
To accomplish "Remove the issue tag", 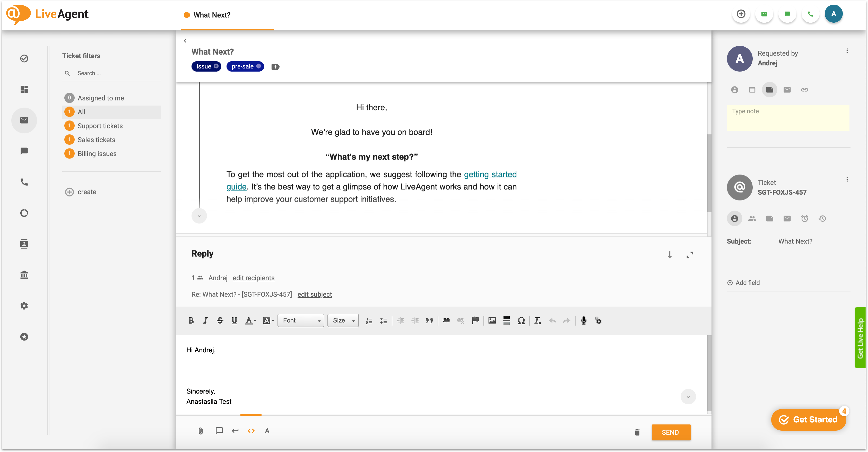I will 216,66.
